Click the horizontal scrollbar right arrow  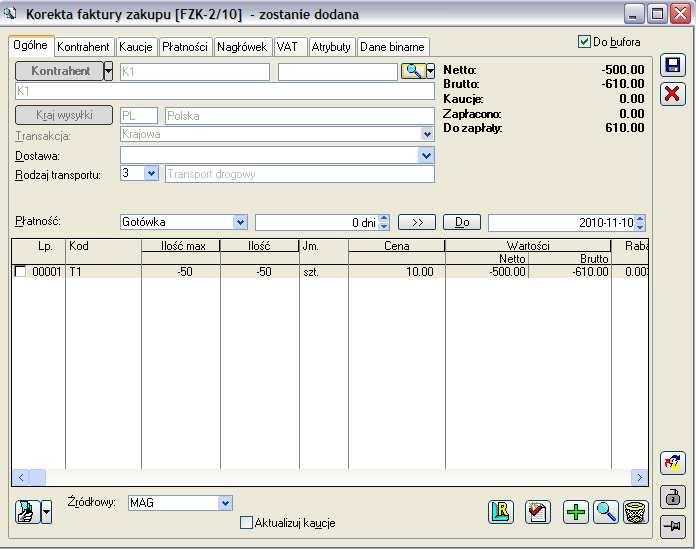coord(639,478)
